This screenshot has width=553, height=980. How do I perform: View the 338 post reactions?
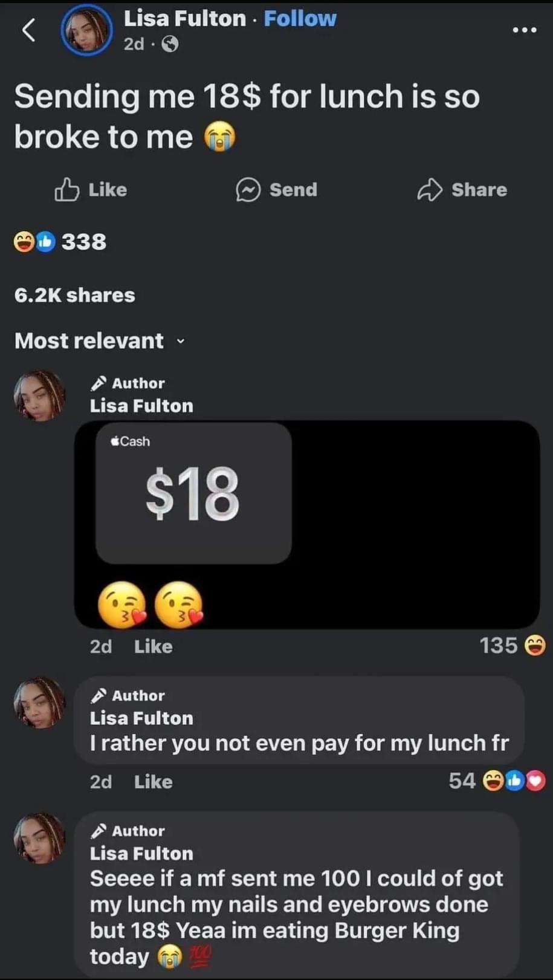60,242
